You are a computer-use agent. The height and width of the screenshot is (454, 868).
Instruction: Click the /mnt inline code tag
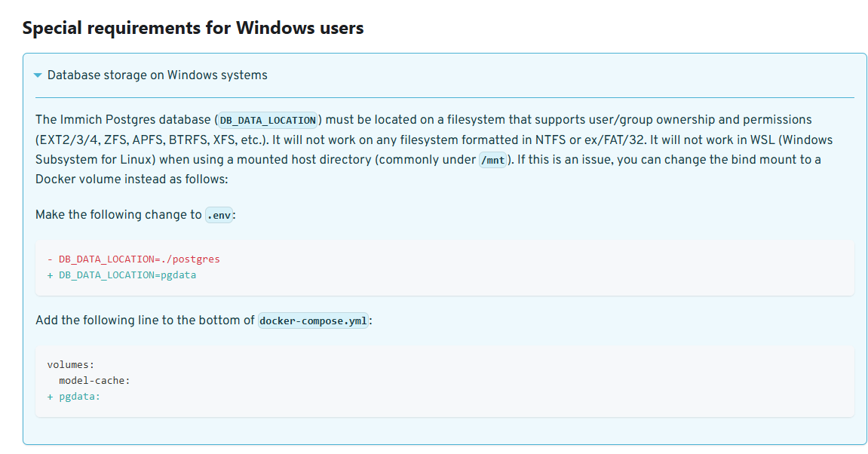tap(493, 160)
